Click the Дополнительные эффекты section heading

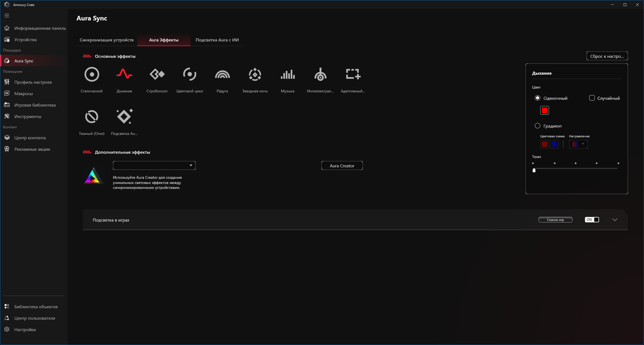coord(122,152)
